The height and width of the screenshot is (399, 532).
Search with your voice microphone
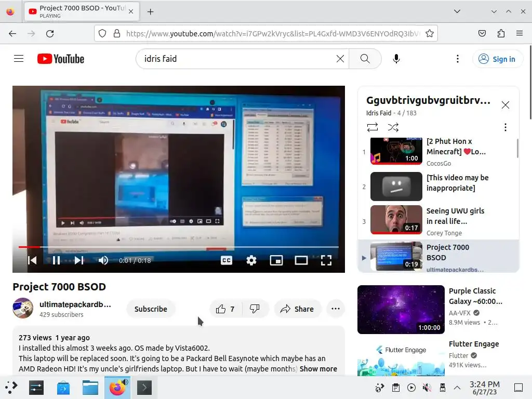point(396,59)
